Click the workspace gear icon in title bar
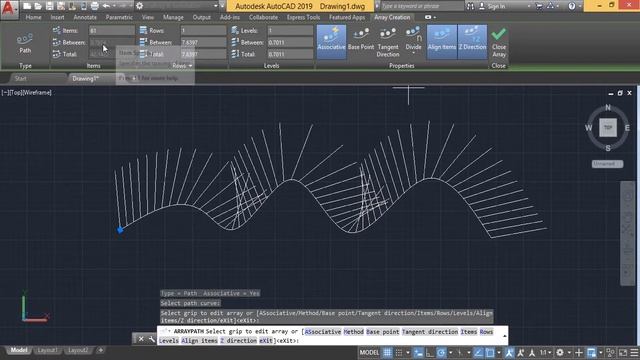 (x=139, y=6)
